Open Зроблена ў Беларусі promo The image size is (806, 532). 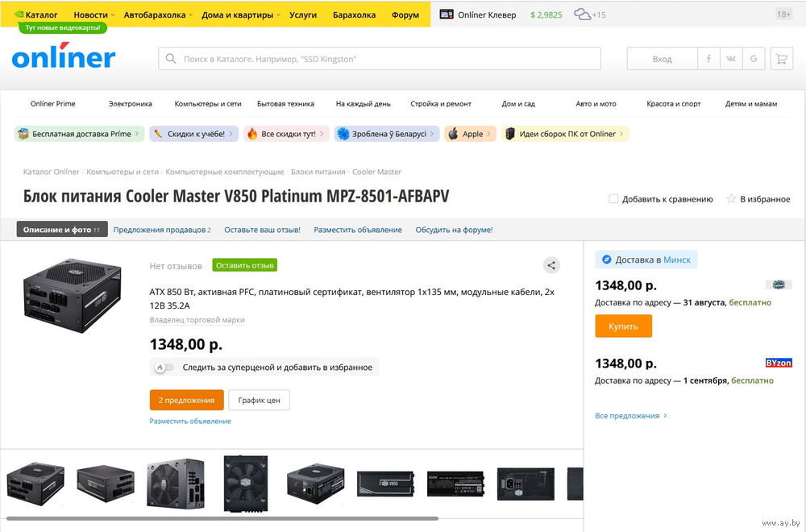click(x=387, y=134)
